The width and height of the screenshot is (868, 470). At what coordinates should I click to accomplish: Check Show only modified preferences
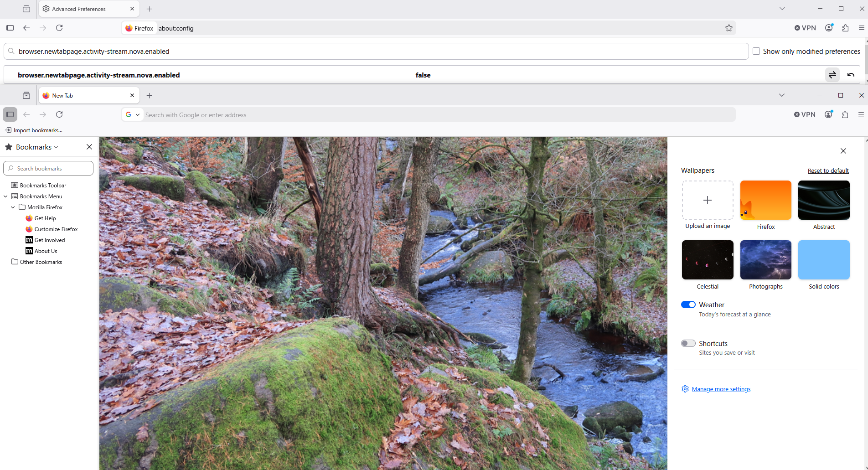[x=756, y=51]
